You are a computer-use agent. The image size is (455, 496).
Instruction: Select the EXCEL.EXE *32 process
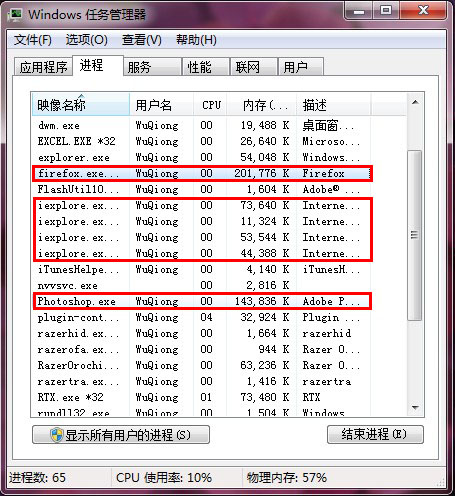tap(202, 141)
